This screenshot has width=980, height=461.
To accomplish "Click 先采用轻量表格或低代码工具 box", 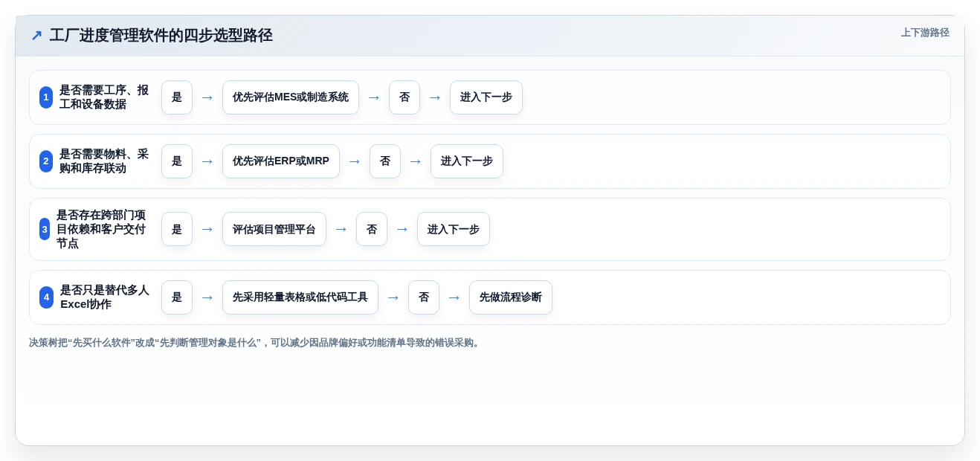I will point(300,297).
